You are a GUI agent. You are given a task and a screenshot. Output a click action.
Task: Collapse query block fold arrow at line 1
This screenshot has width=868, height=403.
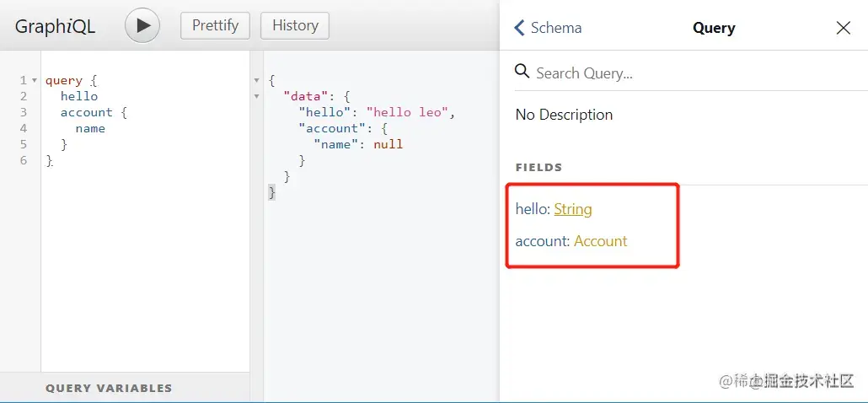pos(35,81)
